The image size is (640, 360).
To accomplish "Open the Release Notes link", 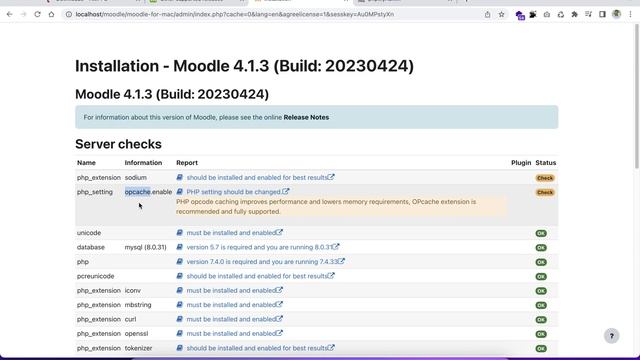I will click(306, 117).
